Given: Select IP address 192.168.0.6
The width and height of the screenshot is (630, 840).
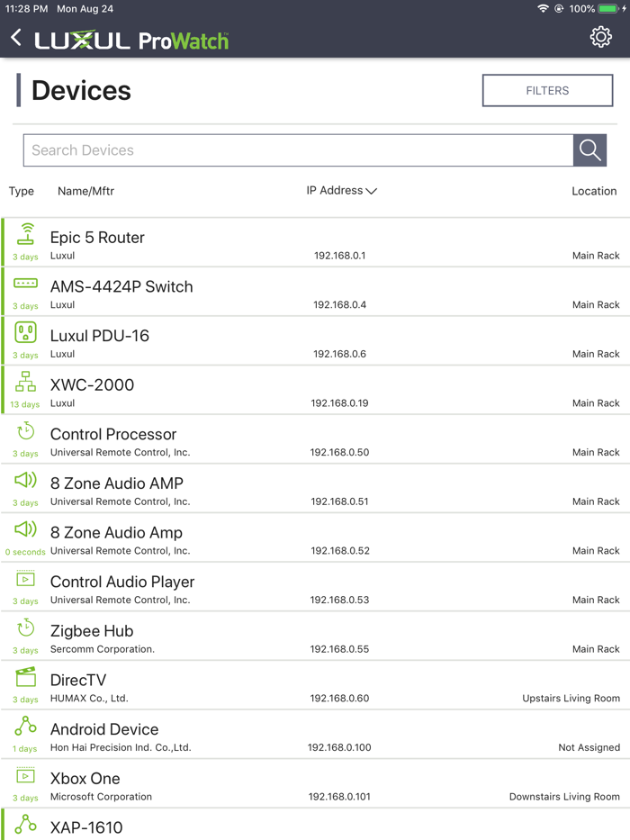Looking at the screenshot, I should (x=339, y=354).
